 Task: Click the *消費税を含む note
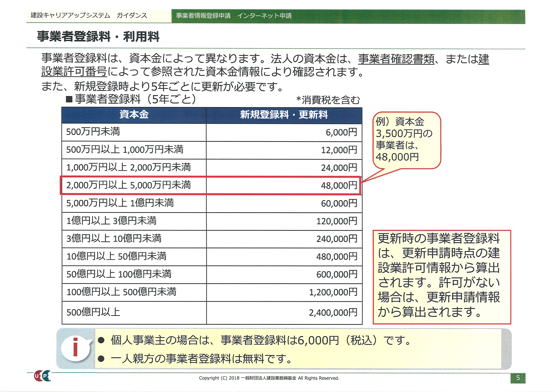(x=328, y=100)
